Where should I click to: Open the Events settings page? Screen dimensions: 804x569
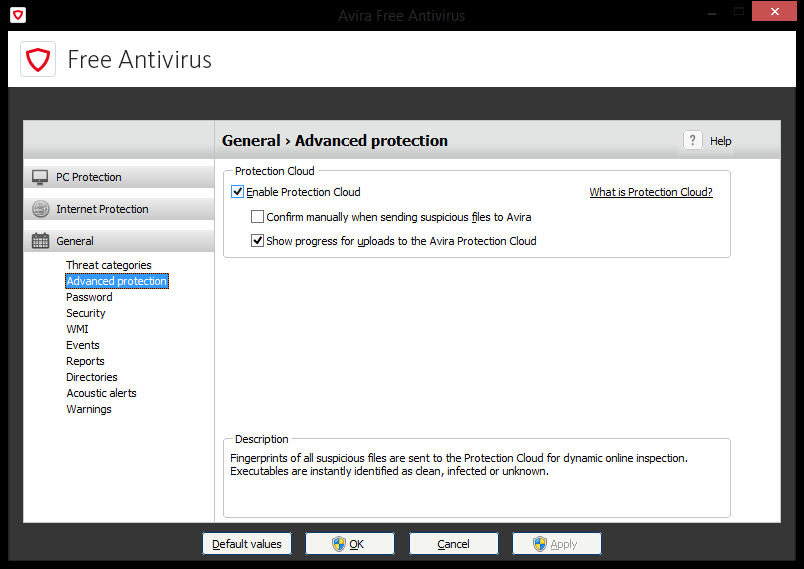pyautogui.click(x=83, y=345)
